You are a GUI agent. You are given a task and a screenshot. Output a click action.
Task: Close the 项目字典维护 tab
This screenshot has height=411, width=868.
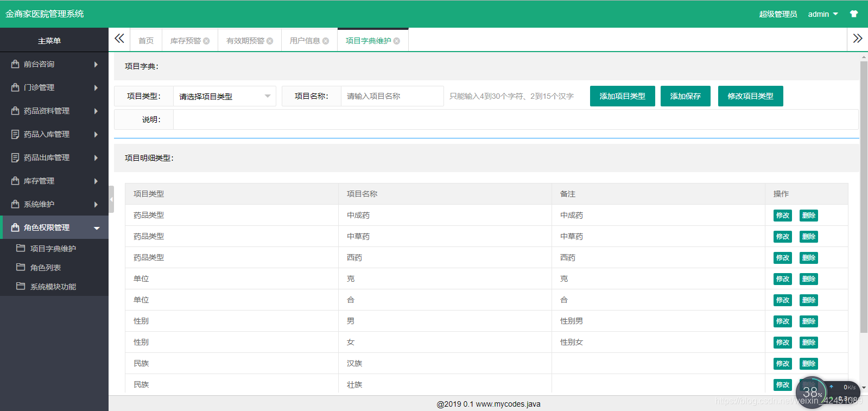pyautogui.click(x=397, y=41)
